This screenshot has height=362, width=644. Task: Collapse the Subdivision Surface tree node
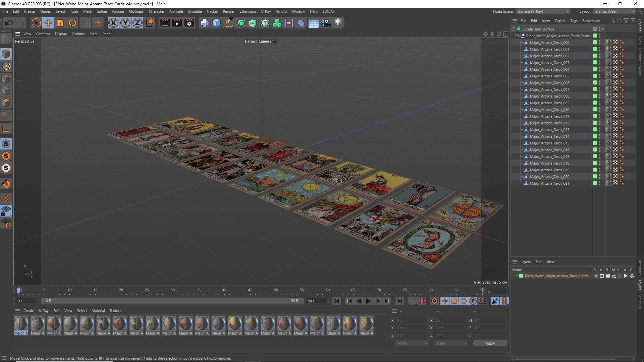pyautogui.click(x=513, y=29)
